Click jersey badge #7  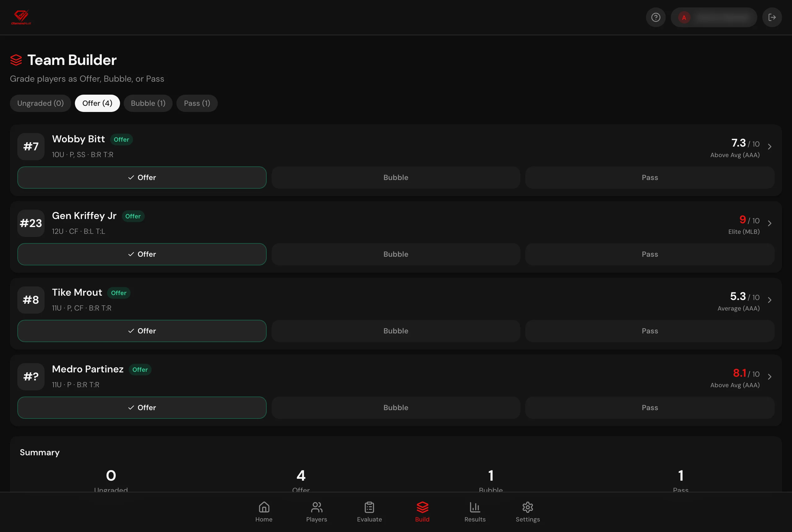(31, 147)
